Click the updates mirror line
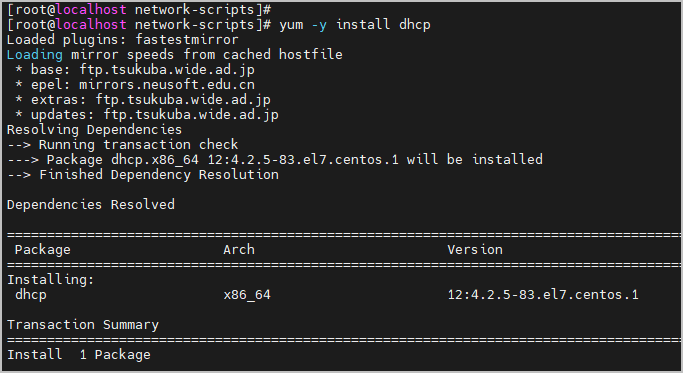Viewport: 683px width, 373px height. (x=147, y=115)
